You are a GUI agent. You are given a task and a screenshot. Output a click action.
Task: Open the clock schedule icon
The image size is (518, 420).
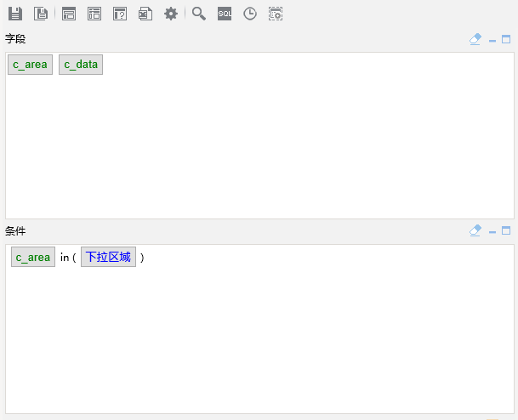pyautogui.click(x=250, y=14)
